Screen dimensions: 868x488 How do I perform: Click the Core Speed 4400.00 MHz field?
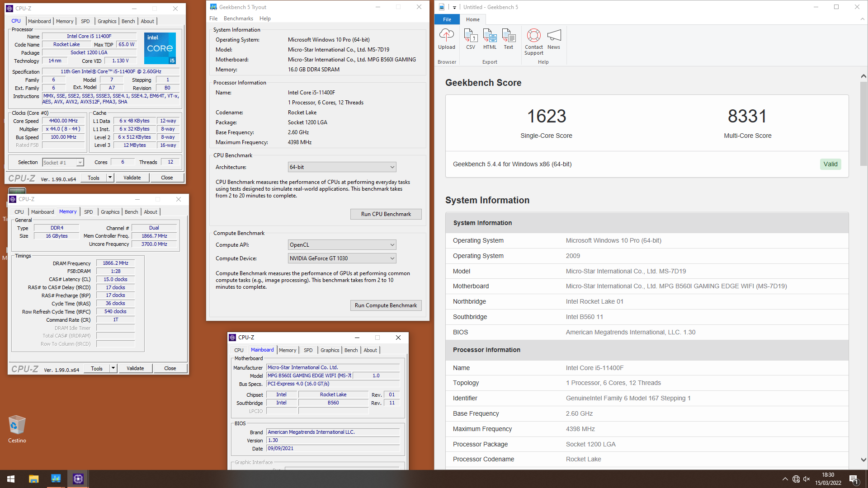click(x=64, y=121)
